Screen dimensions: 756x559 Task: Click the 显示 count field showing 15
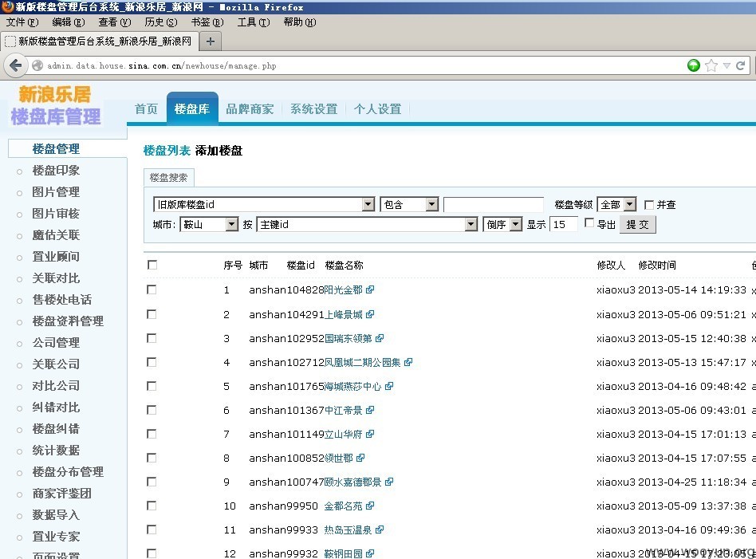coord(564,224)
